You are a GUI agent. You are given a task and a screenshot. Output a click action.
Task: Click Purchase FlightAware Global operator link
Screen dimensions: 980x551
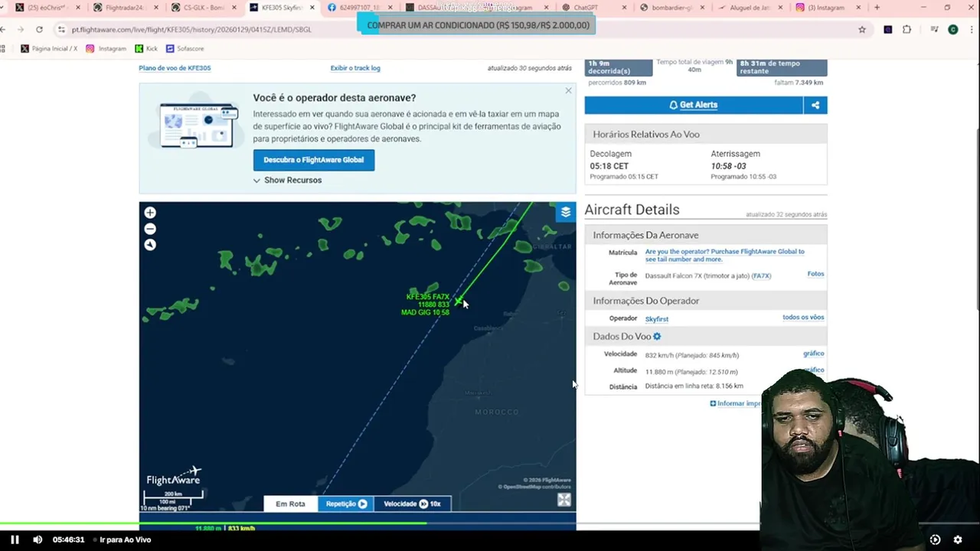[724, 255]
